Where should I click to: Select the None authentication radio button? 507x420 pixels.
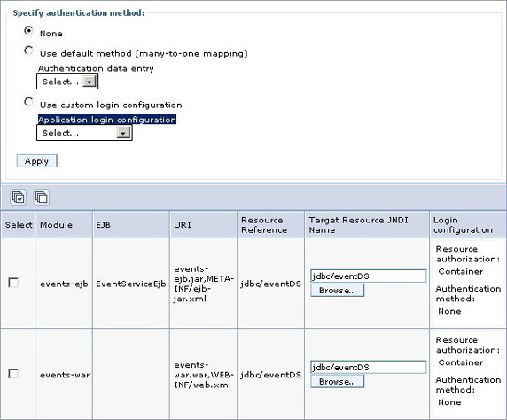(28, 31)
